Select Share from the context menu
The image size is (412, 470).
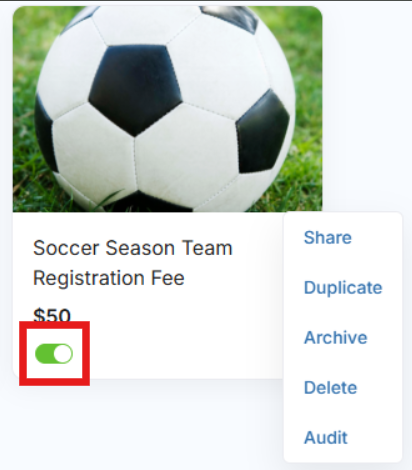(x=328, y=238)
